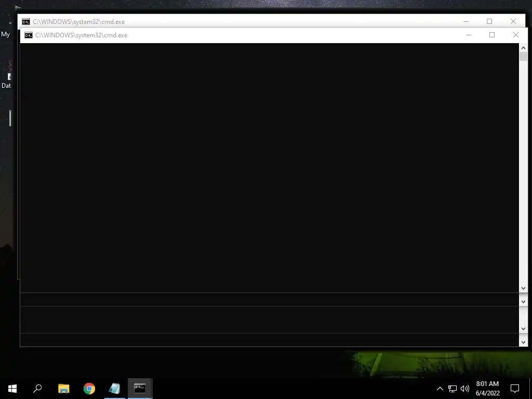Maximize the back cmd.exe window
Viewport: 532px width, 399px height.
click(x=489, y=21)
